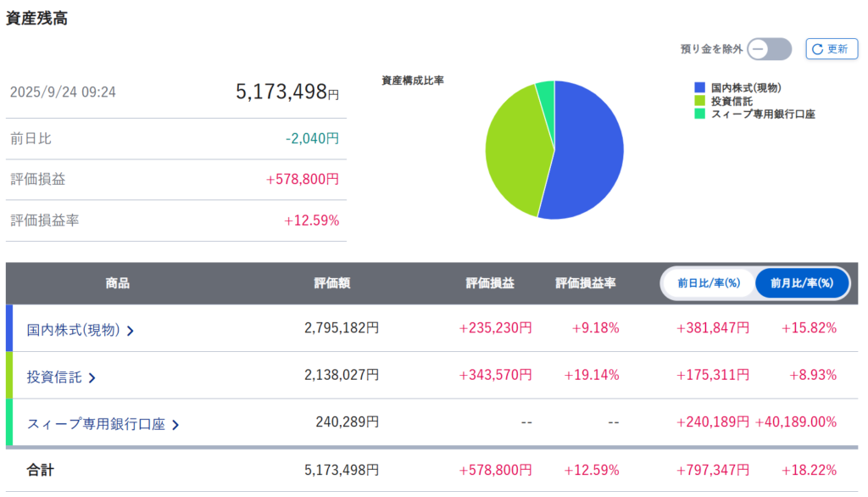Click the yellow-green pie chart segment
Screen dimensions: 868x497
pos(515,148)
